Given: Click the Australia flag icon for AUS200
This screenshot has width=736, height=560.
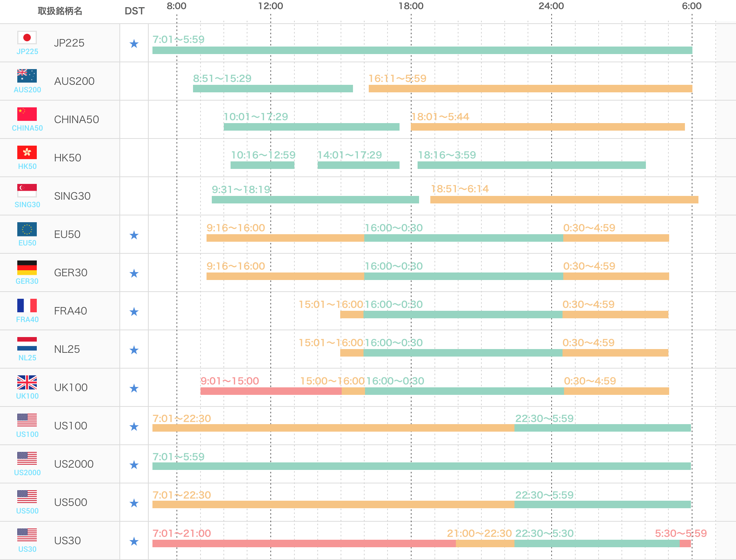Looking at the screenshot, I should pyautogui.click(x=27, y=76).
